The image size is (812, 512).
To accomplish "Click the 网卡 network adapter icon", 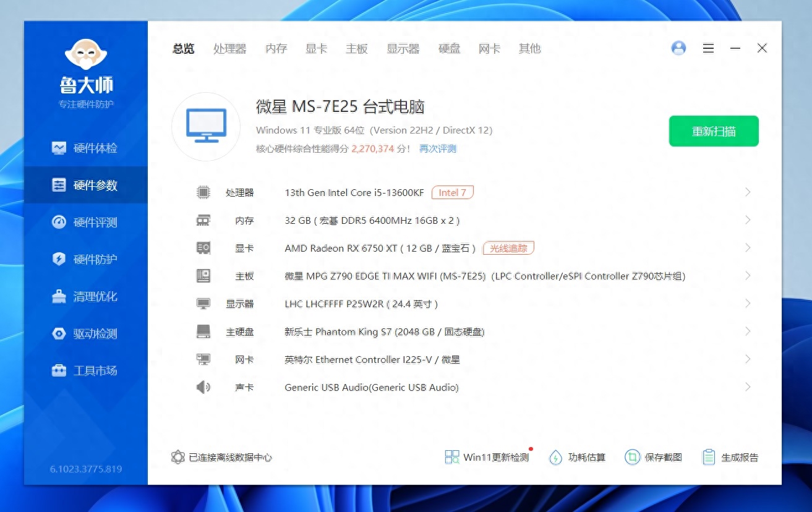I will click(x=203, y=359).
